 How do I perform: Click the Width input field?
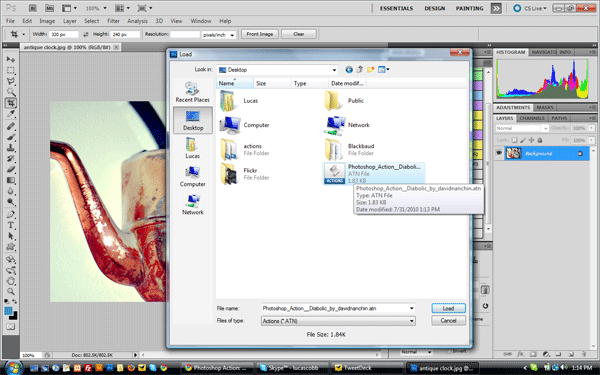coord(64,34)
